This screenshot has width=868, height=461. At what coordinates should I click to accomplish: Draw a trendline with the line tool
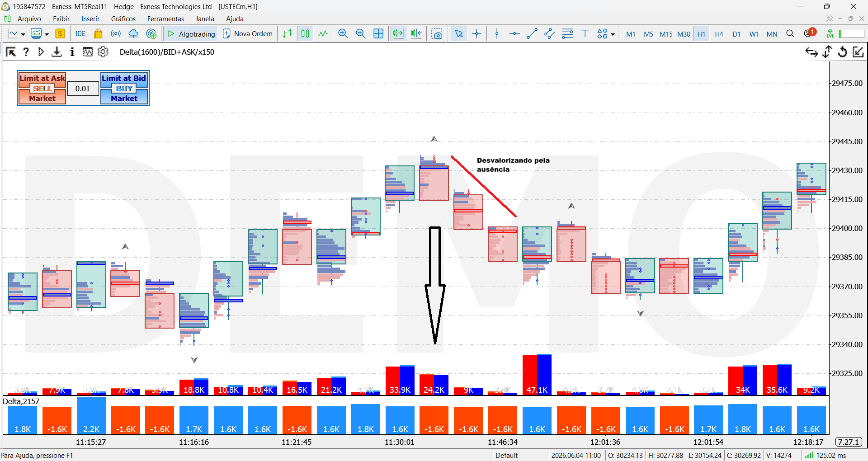pos(532,34)
